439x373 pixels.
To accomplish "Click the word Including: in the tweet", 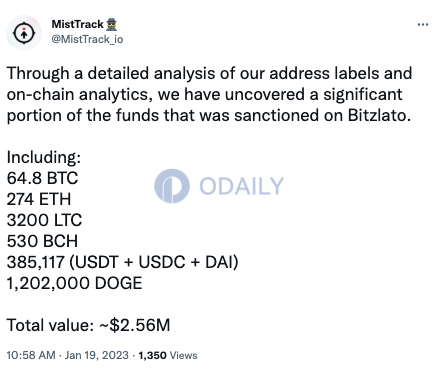I will tap(44, 157).
